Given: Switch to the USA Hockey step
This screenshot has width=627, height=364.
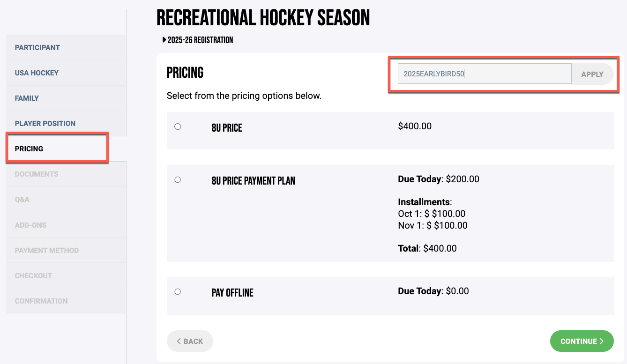Looking at the screenshot, I should pos(37,73).
